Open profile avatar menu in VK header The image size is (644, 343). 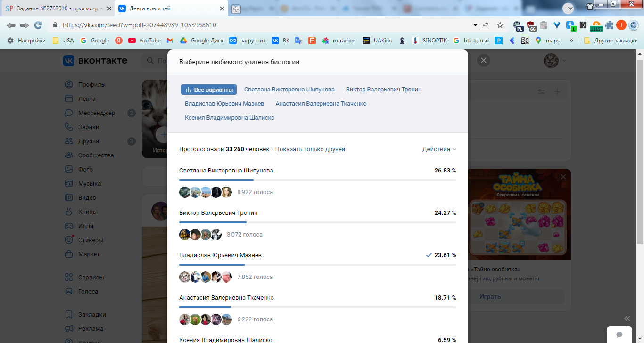(x=554, y=61)
